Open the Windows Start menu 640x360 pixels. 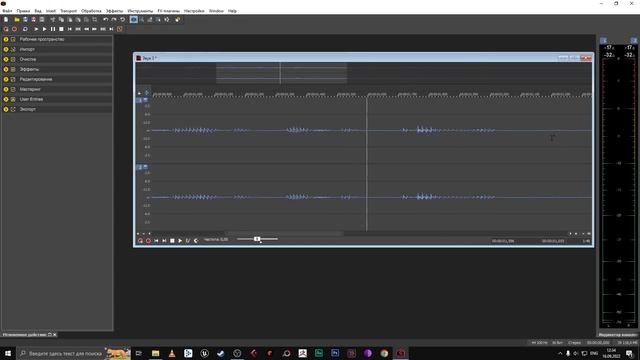[x=8, y=353]
